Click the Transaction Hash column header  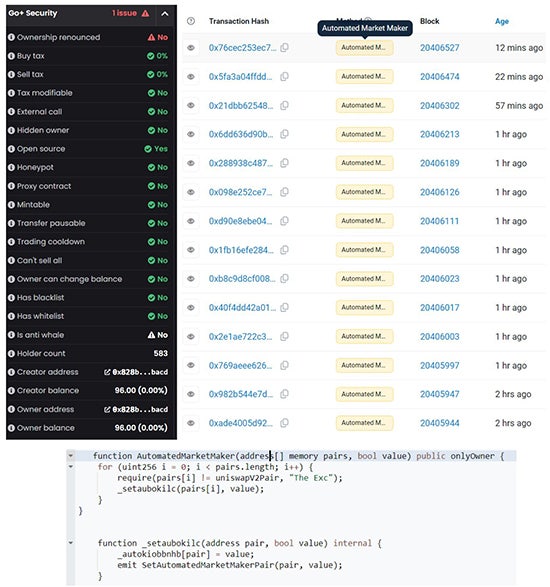tap(239, 21)
